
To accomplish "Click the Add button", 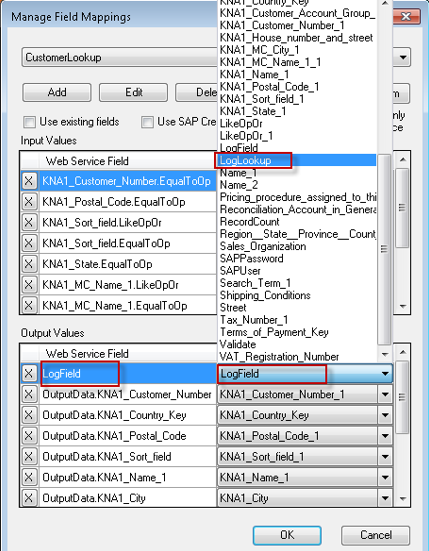I will click(x=57, y=92).
